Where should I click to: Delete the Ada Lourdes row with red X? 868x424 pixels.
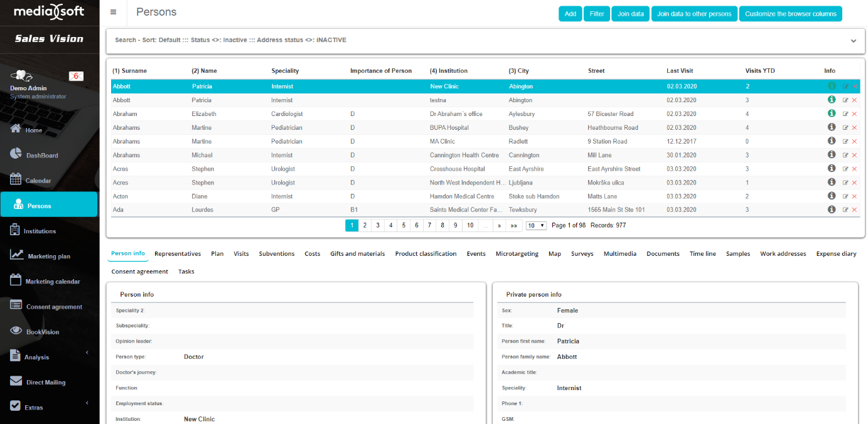[x=854, y=210]
